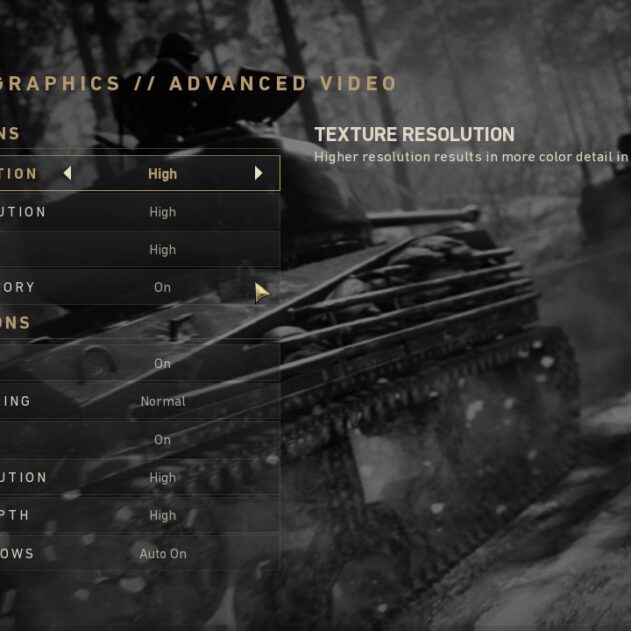
Task: Change the PTH setting showing High
Action: click(140, 516)
